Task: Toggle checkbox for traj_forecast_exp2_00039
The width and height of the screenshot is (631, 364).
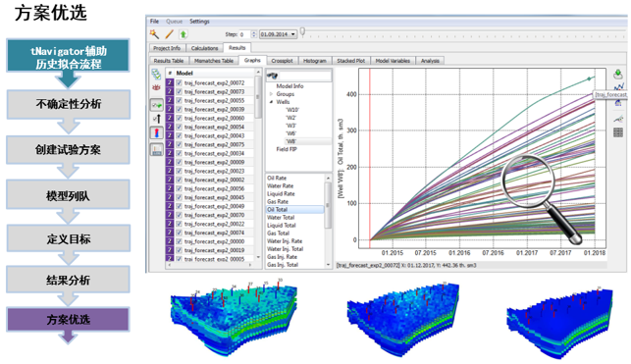Action: pos(179,109)
